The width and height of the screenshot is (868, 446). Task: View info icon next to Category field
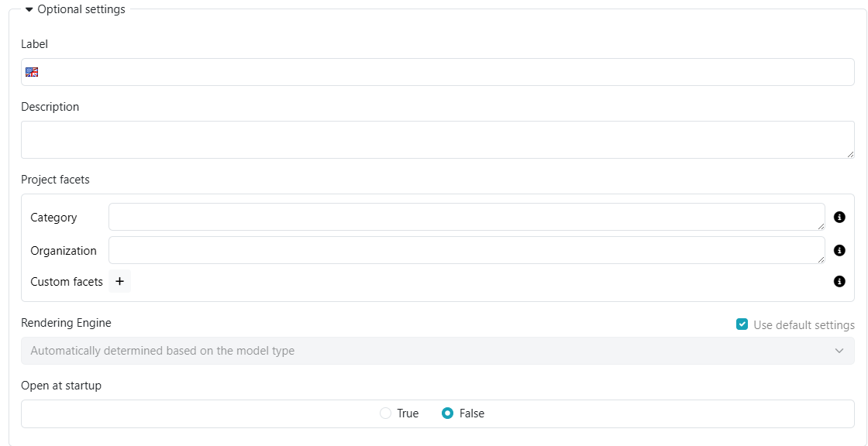(838, 218)
